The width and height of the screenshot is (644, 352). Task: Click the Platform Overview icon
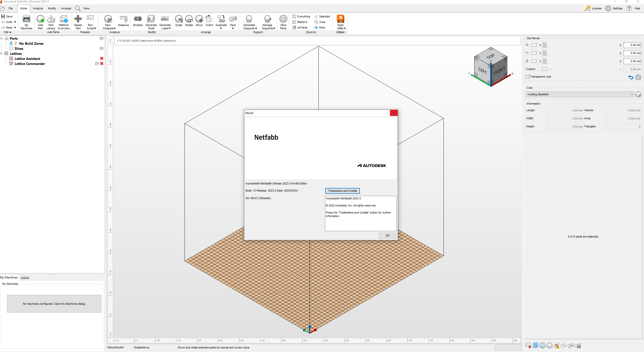(64, 19)
